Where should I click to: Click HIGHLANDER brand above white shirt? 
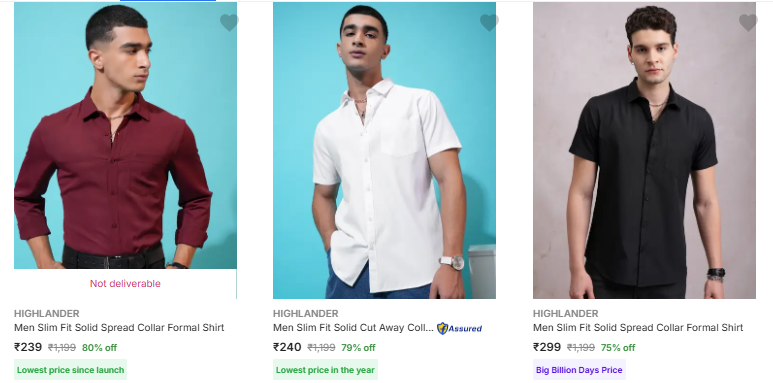(x=306, y=313)
